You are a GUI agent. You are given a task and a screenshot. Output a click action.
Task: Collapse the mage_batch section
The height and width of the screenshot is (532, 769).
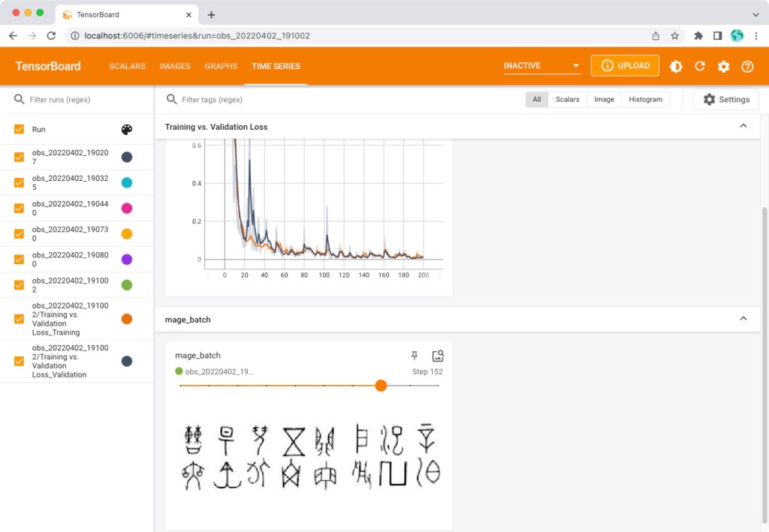pos(743,319)
